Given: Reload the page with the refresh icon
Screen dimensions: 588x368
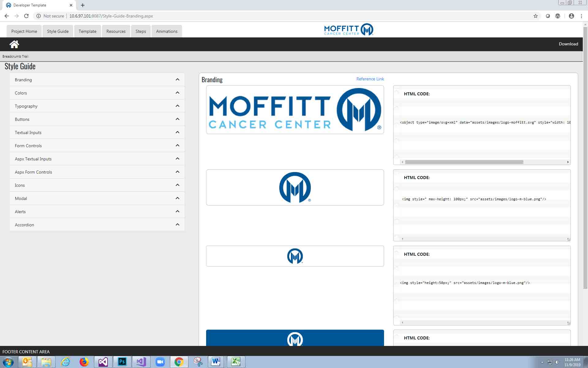Looking at the screenshot, I should pos(26,16).
